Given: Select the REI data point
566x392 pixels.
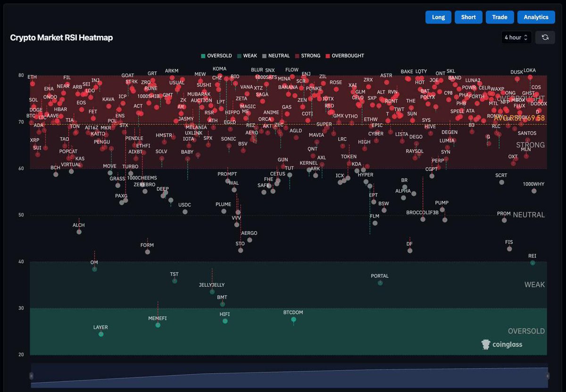Looking at the screenshot, I should pos(533,263).
